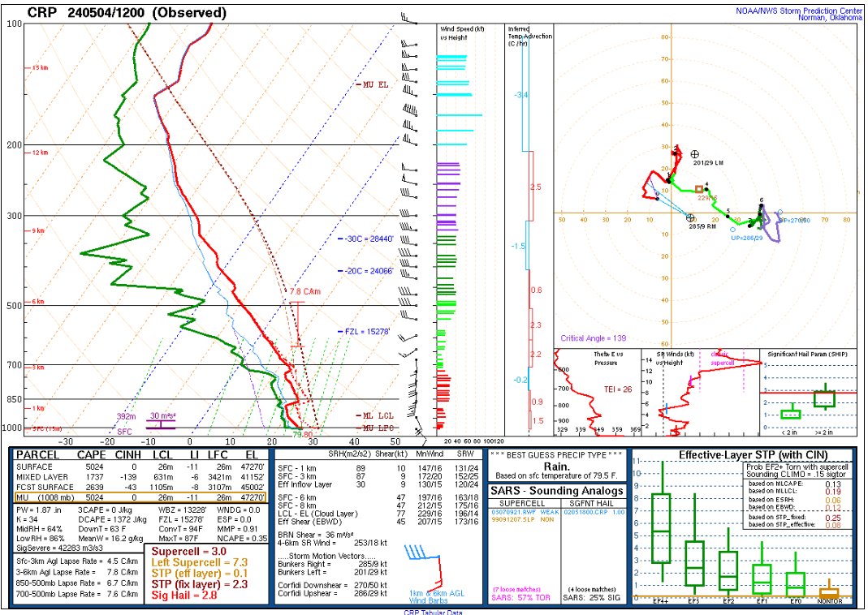The width and height of the screenshot is (868, 615).
Task: Click the purple effective inflow layer bar
Action: (160, 424)
